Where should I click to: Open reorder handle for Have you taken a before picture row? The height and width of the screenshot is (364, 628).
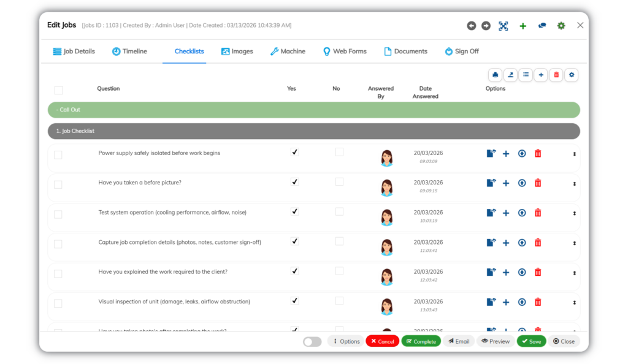point(574,184)
